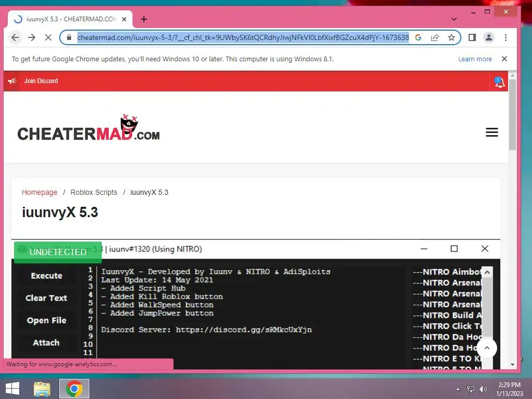The width and height of the screenshot is (532, 399).
Task: Open the Roblox Scripts breadcrumb
Action: [94, 192]
